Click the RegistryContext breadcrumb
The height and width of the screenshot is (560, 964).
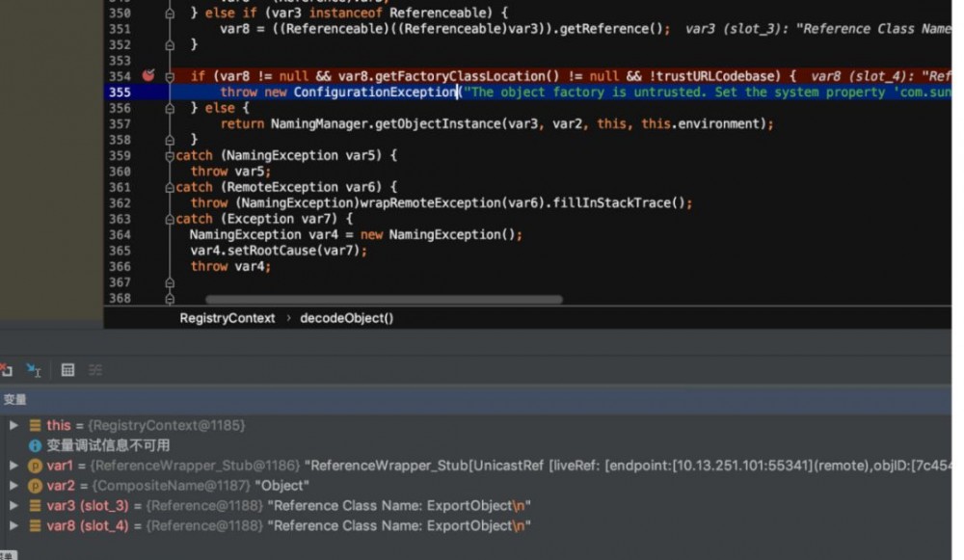tap(227, 318)
